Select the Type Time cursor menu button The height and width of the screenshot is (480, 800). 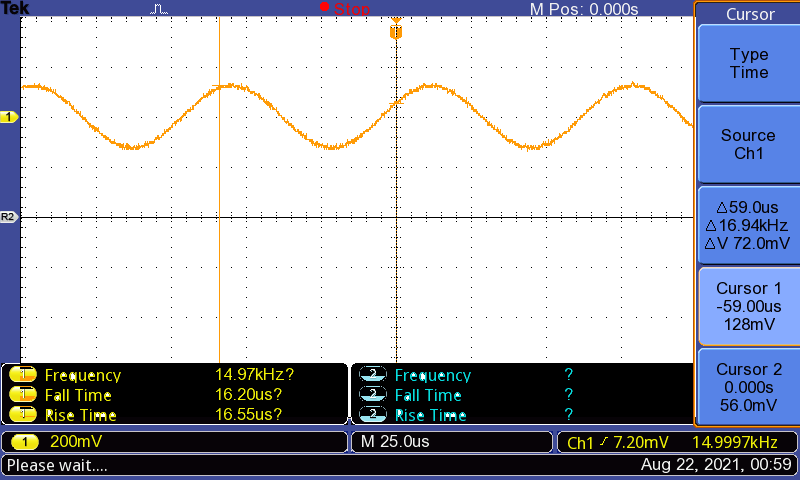[x=748, y=64]
